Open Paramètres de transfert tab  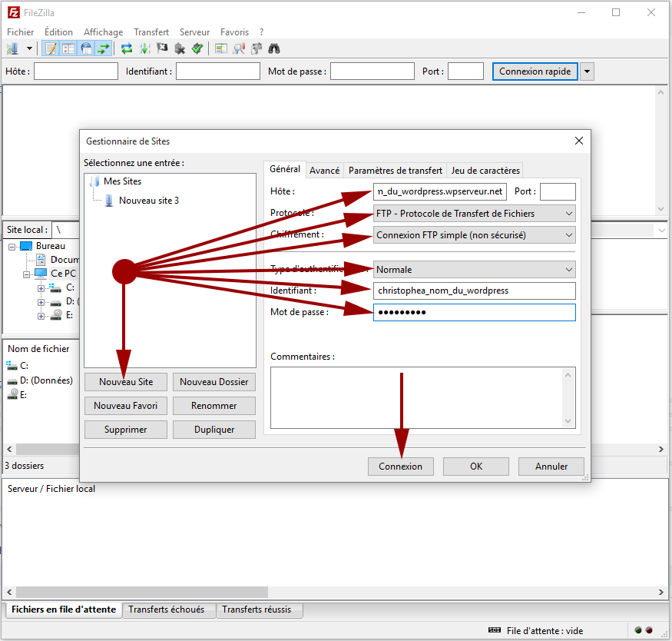[x=396, y=171]
